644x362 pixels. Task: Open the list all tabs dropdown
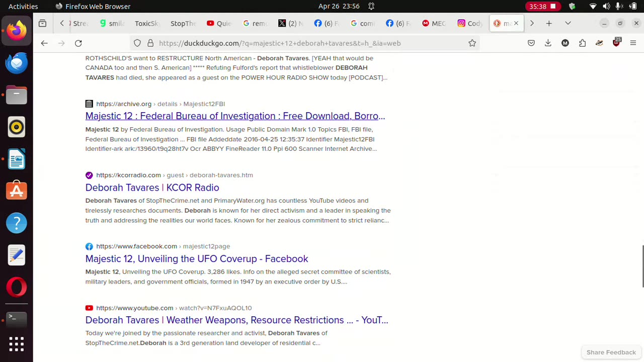[x=568, y=23]
